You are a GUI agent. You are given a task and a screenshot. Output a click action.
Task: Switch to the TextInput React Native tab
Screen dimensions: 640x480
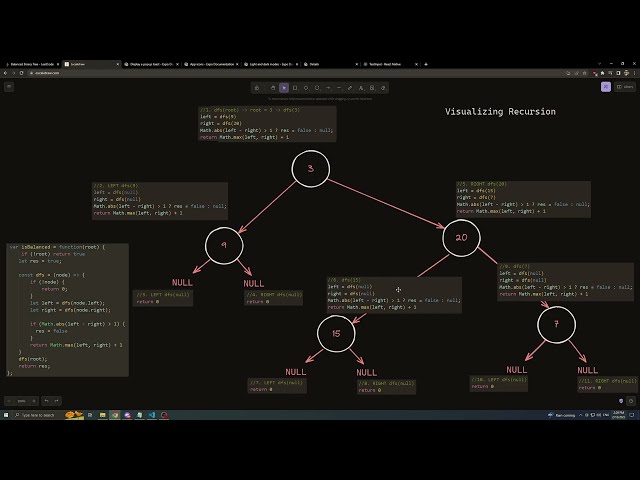[390, 64]
